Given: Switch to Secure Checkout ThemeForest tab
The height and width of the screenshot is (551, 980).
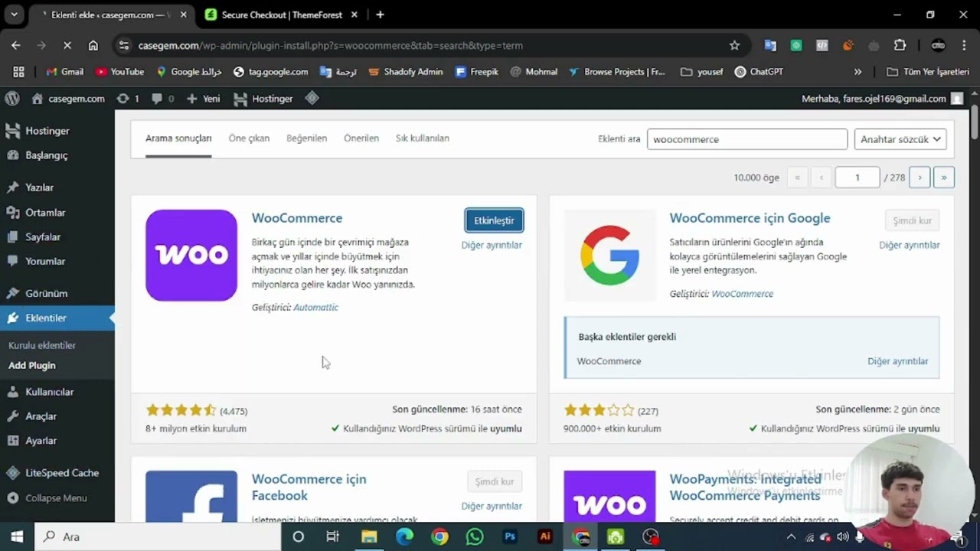Looking at the screenshot, I should click(x=280, y=15).
